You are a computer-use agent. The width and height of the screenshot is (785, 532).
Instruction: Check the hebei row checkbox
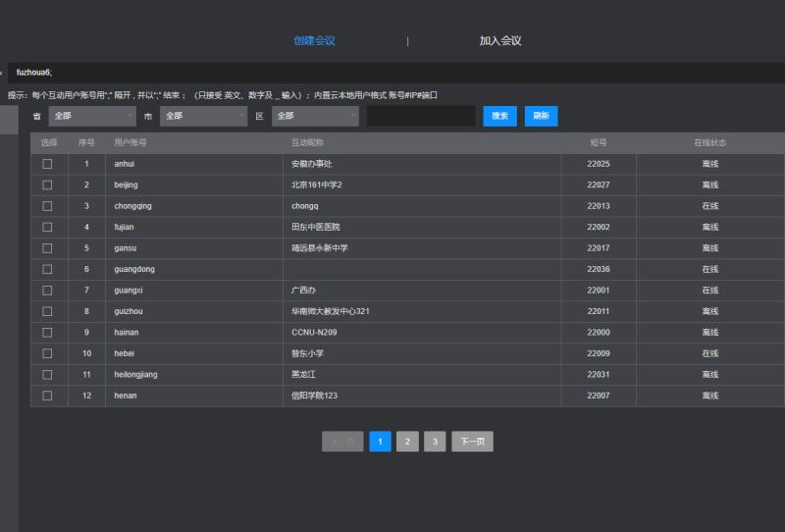point(47,353)
